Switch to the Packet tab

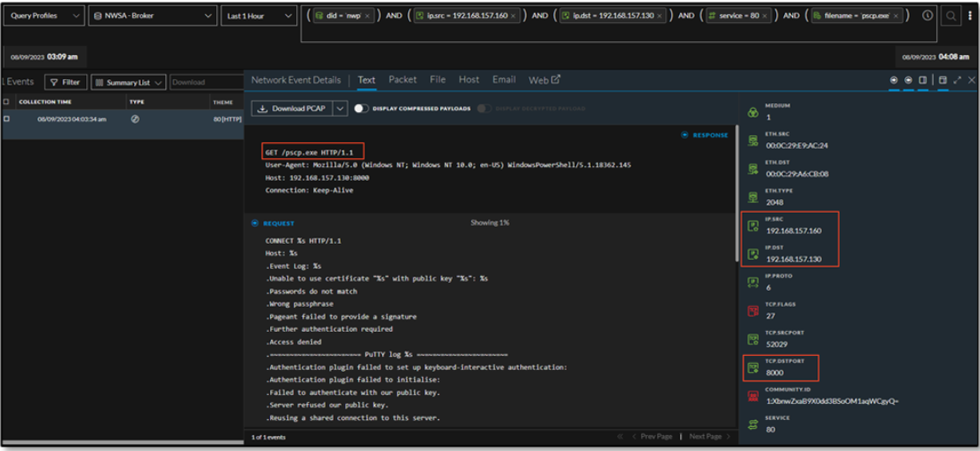(402, 80)
